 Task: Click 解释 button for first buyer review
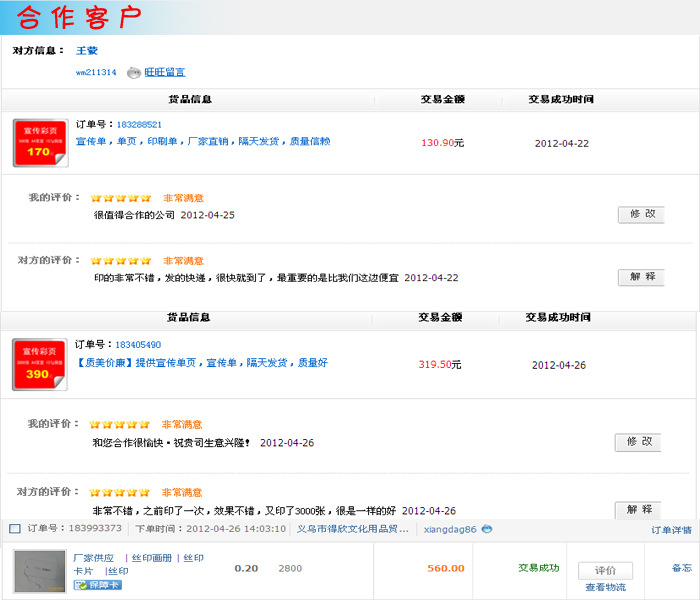[641, 277]
